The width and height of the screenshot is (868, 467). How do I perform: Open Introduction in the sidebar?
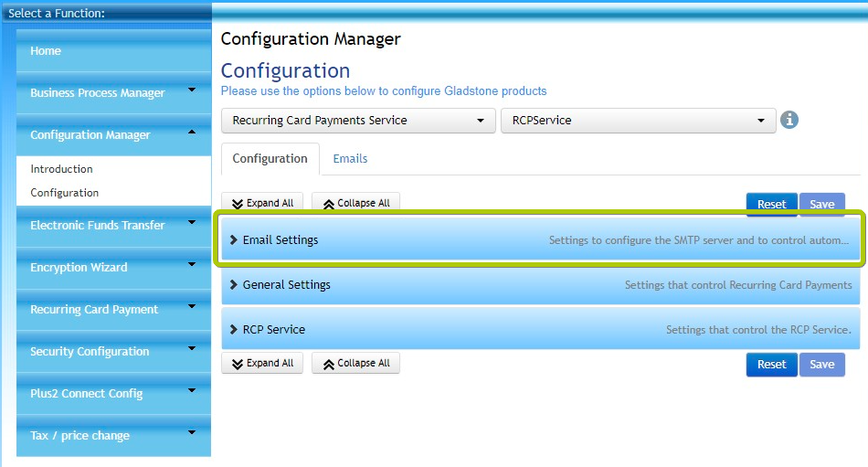(61, 169)
